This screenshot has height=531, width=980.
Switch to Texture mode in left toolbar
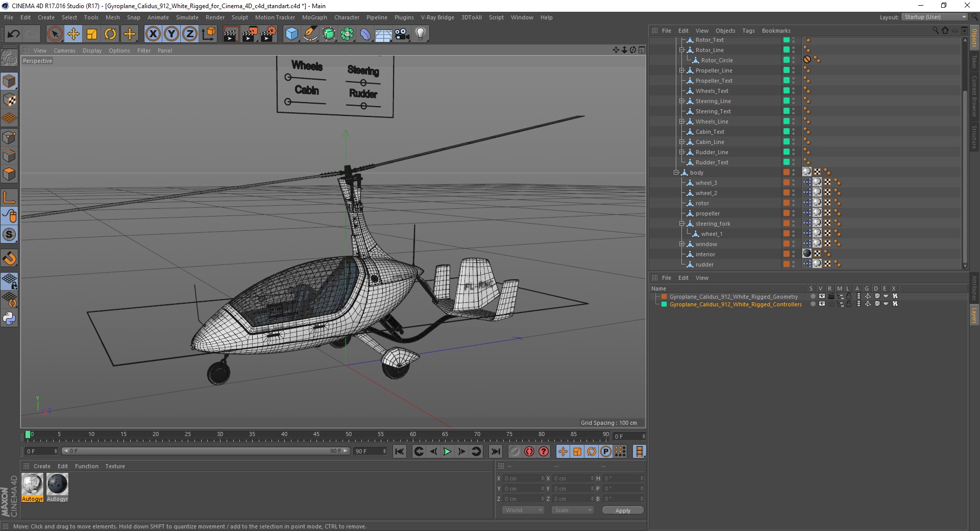(9, 100)
